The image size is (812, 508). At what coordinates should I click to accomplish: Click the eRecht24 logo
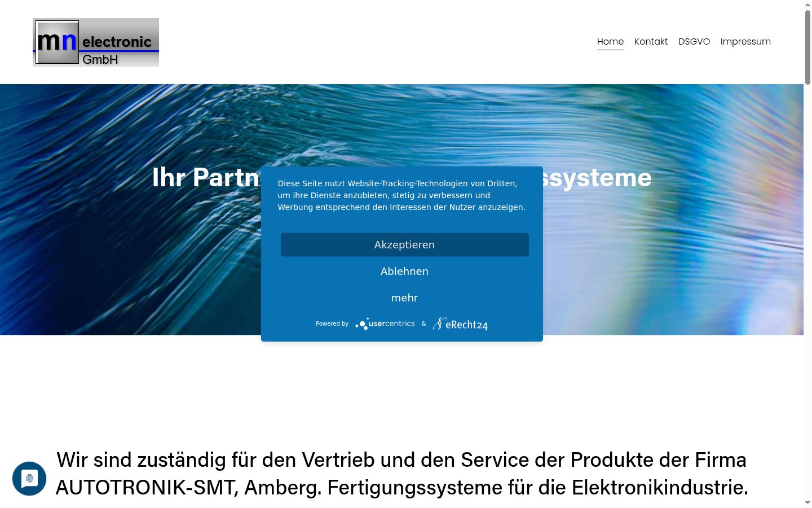(460, 323)
